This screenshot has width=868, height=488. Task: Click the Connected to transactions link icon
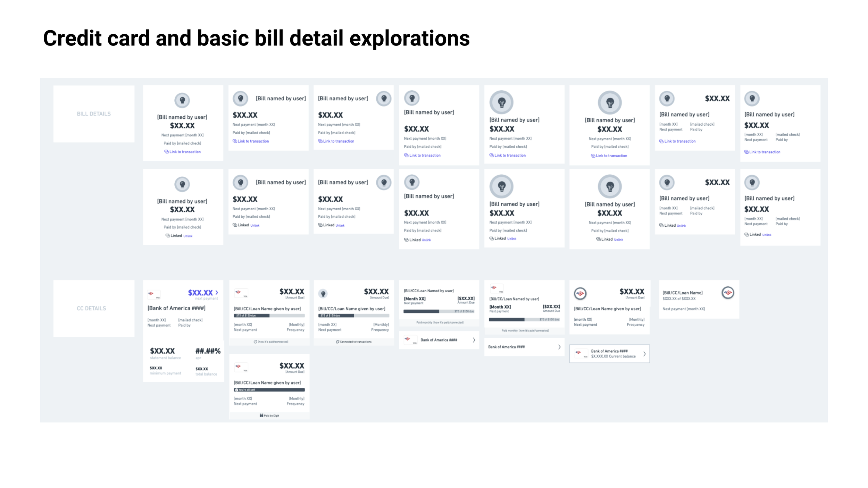[x=337, y=342]
